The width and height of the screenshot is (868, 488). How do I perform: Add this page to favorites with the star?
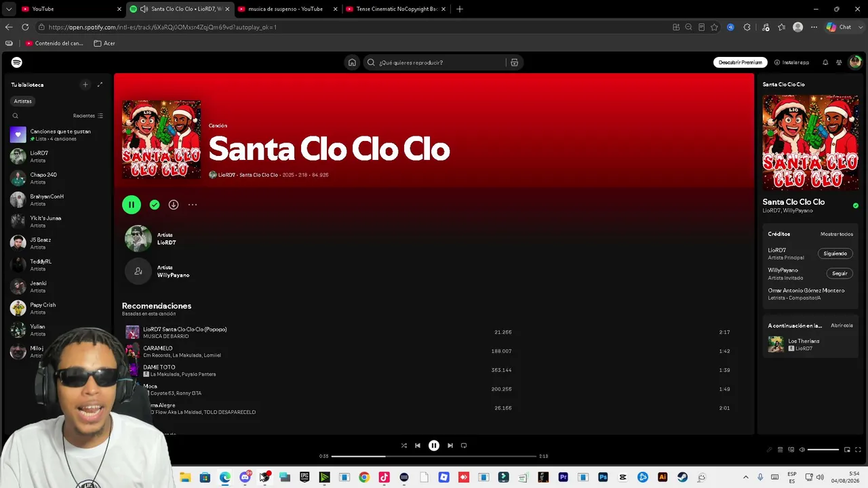click(714, 27)
